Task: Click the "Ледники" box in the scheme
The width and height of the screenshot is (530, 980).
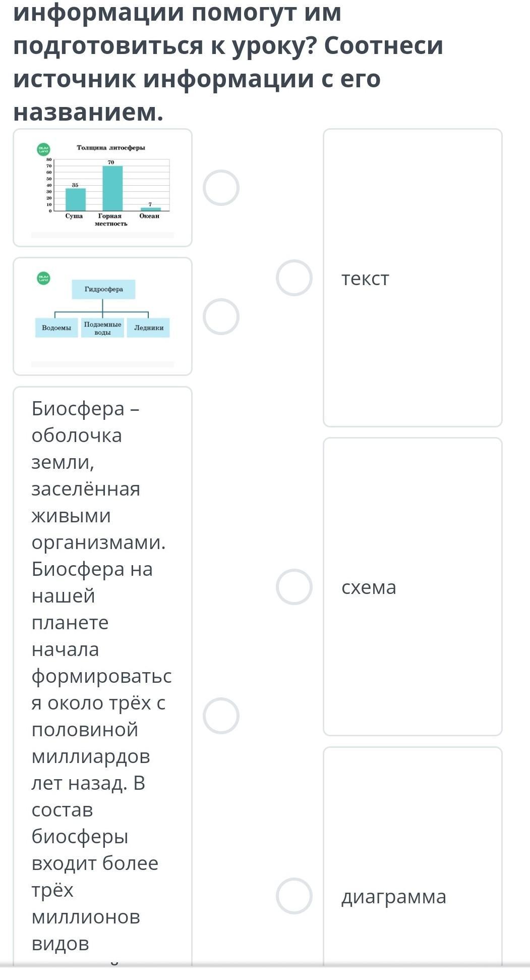Action: [x=149, y=328]
